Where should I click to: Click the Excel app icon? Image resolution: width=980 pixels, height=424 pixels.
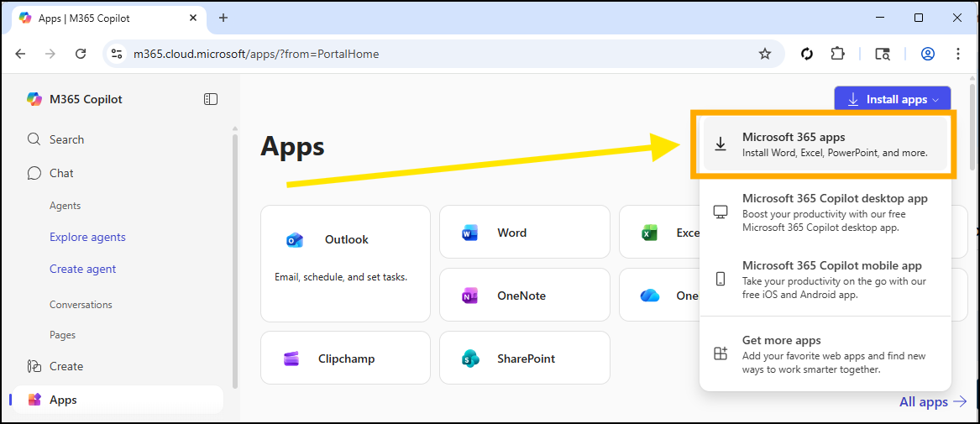point(649,233)
